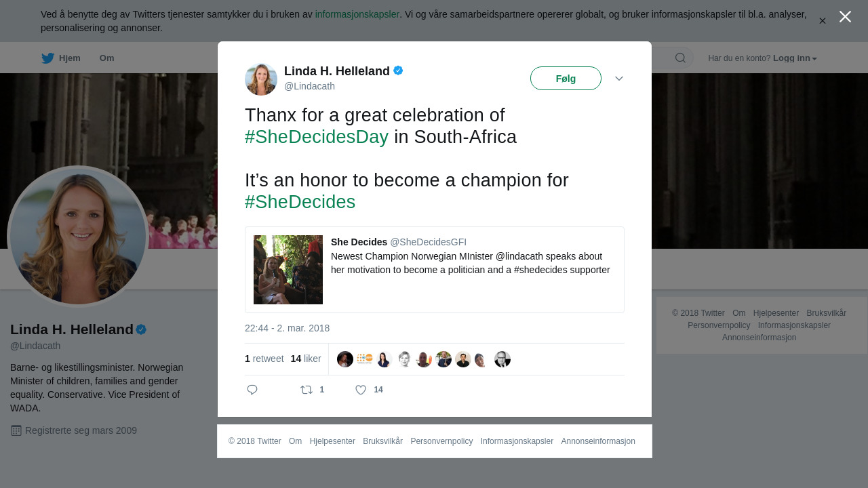
Task: Click the #SheDecides hashtag link
Action: pos(300,202)
